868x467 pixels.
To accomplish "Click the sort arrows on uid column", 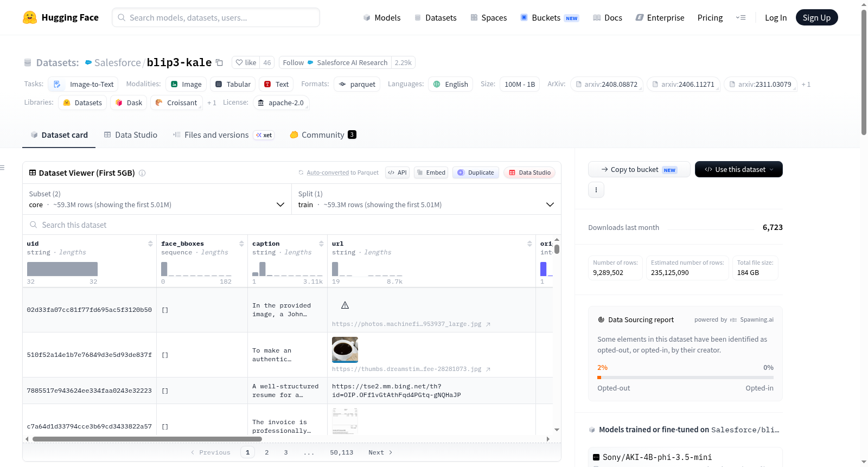I will (x=150, y=244).
